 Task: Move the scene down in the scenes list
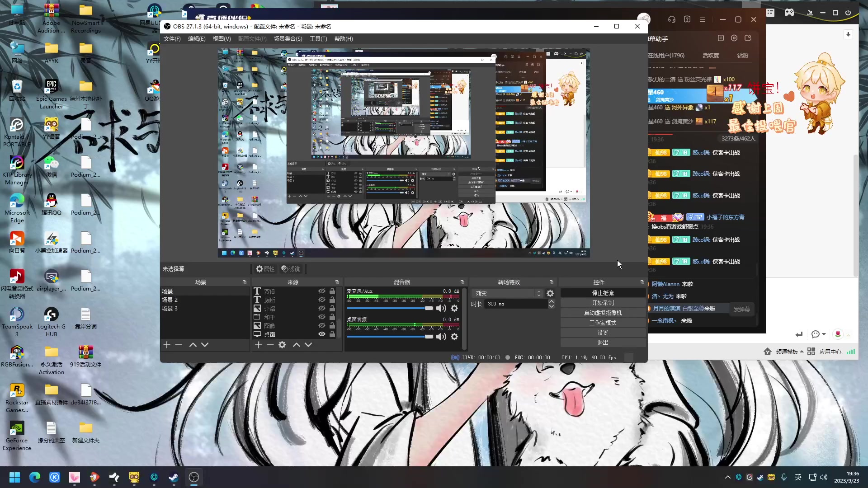tap(205, 345)
